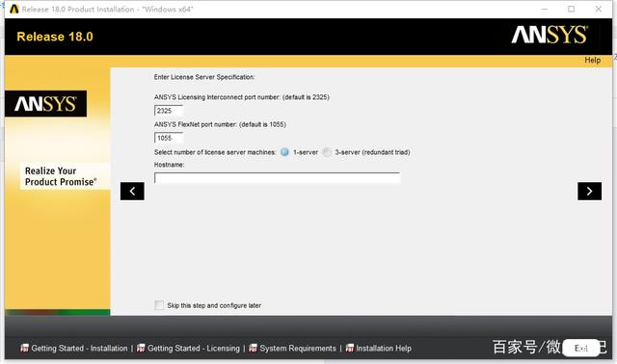Click the FlexNet port number field
The image size is (617, 364).
(169, 138)
